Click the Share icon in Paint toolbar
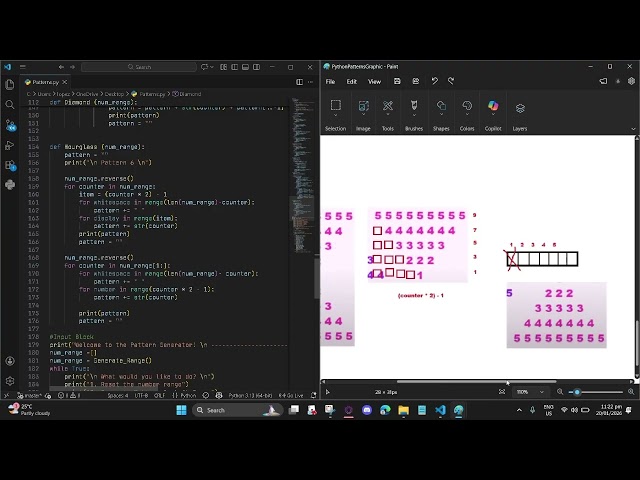Image resolution: width=640 pixels, height=480 pixels. tap(416, 81)
